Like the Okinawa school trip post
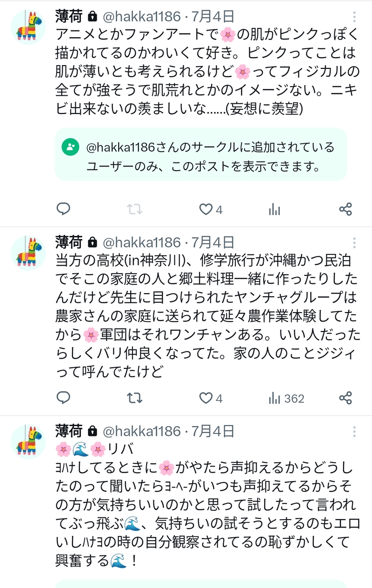The height and width of the screenshot is (588, 372). (x=206, y=398)
